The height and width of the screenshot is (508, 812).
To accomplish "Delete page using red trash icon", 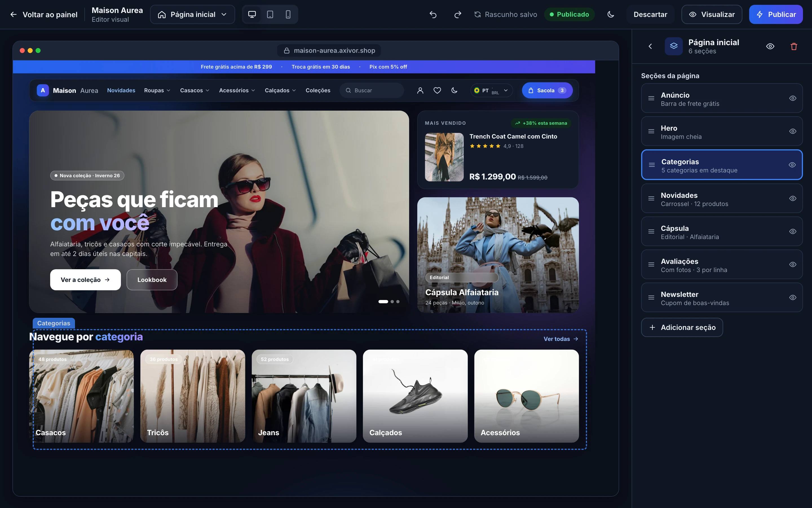I will (x=794, y=46).
